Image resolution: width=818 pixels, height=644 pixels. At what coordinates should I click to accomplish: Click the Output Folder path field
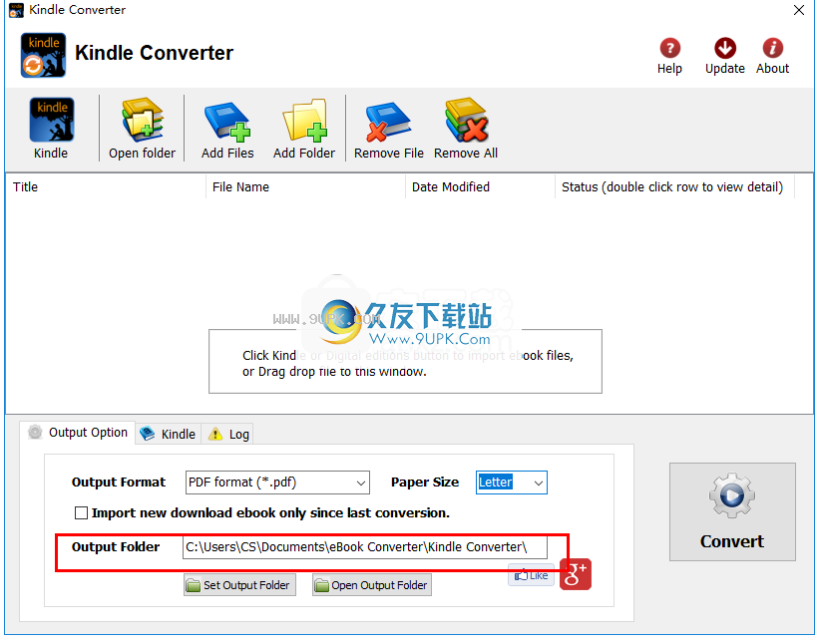click(365, 547)
